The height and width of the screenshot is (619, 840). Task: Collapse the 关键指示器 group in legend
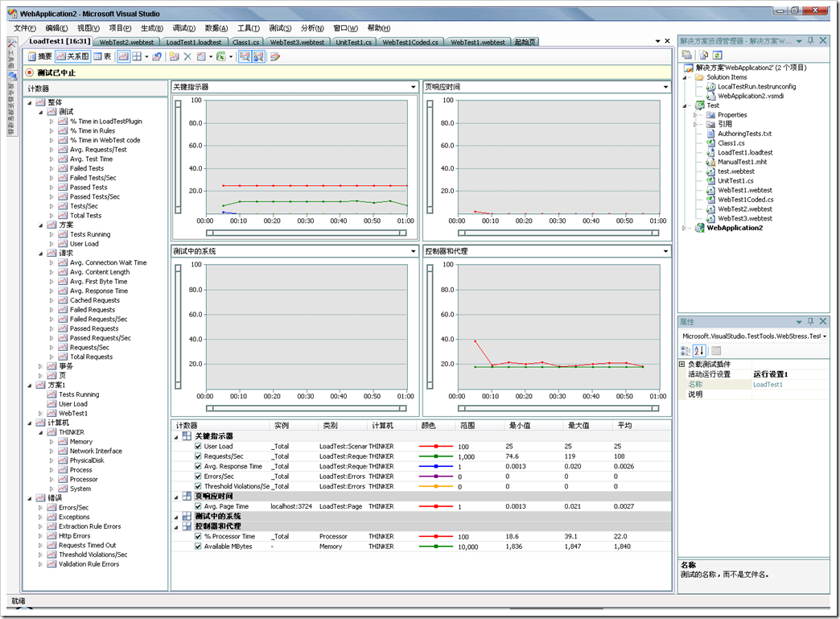176,437
